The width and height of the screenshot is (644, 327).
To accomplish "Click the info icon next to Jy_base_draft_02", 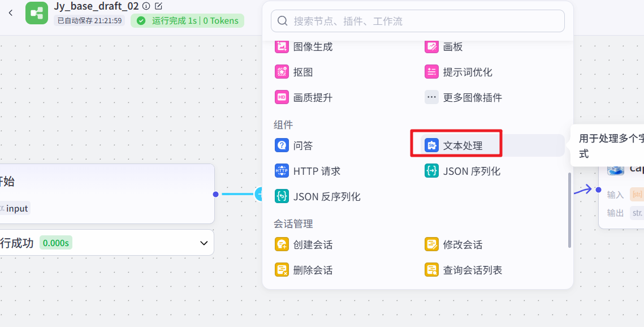I will 146,6.
